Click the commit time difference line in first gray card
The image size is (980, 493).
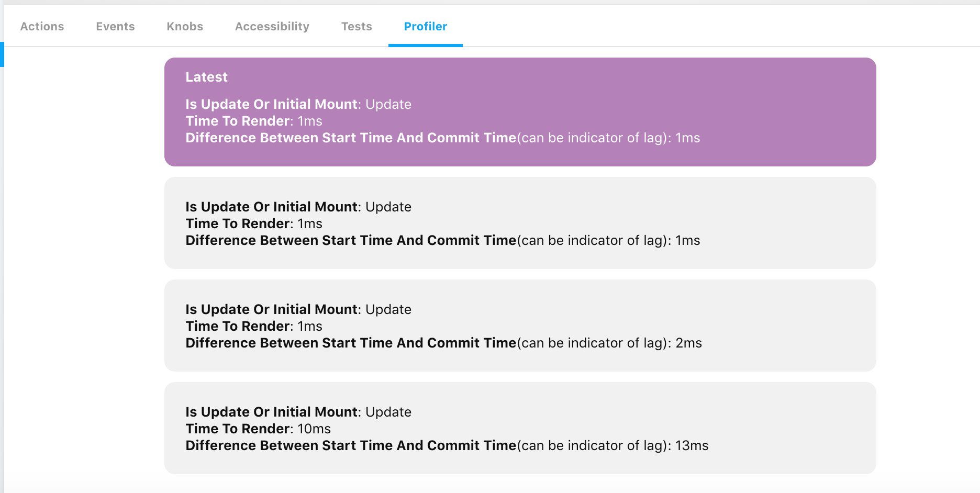[442, 241]
